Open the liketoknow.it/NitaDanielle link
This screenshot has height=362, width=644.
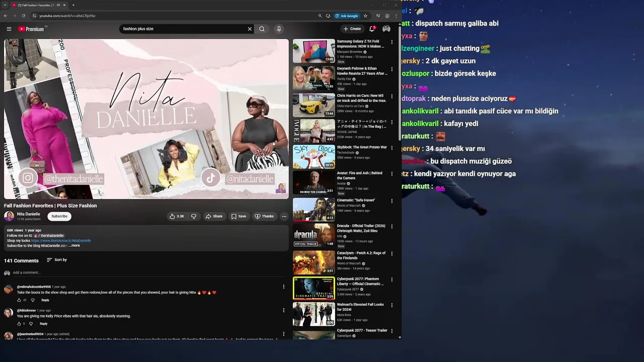61,241
